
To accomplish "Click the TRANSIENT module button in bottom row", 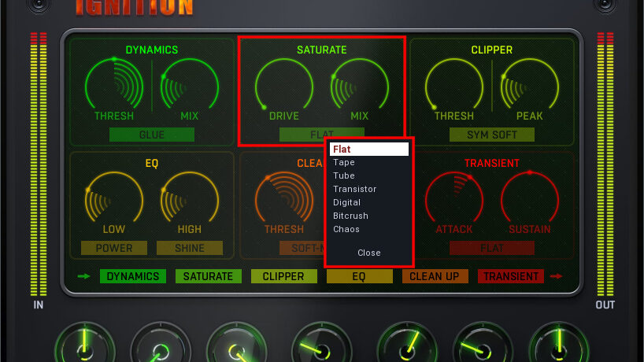I will coord(511,276).
